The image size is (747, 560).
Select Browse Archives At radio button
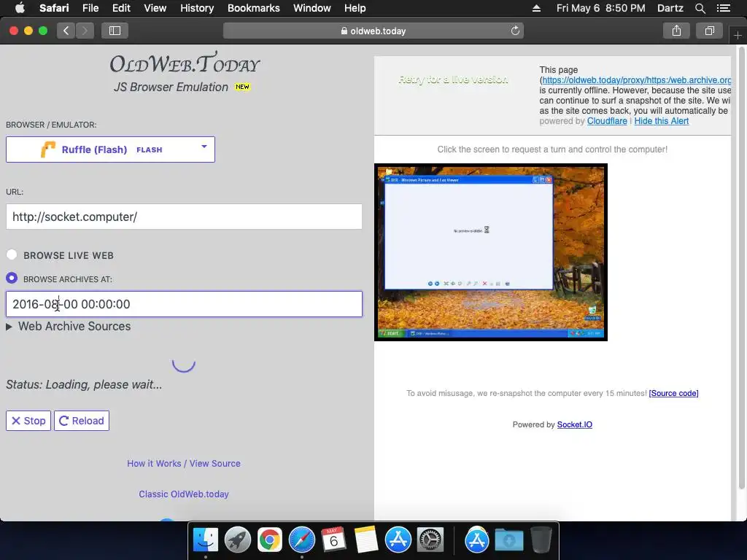click(12, 278)
